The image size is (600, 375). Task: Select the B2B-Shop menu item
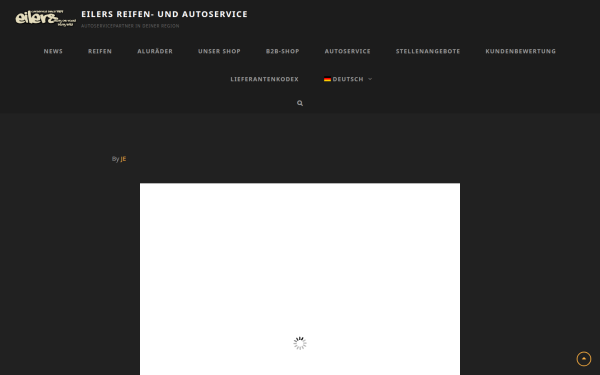283,51
